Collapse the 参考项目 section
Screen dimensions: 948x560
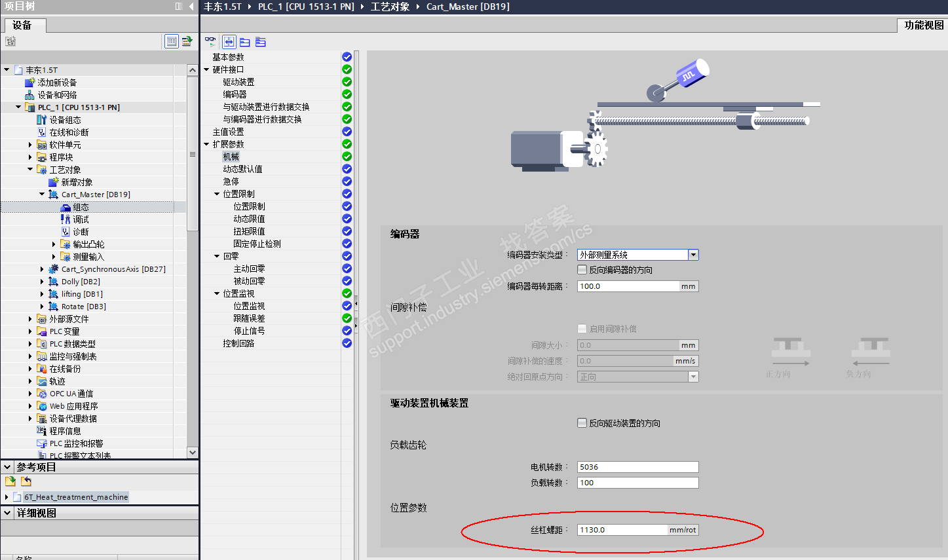point(7,467)
